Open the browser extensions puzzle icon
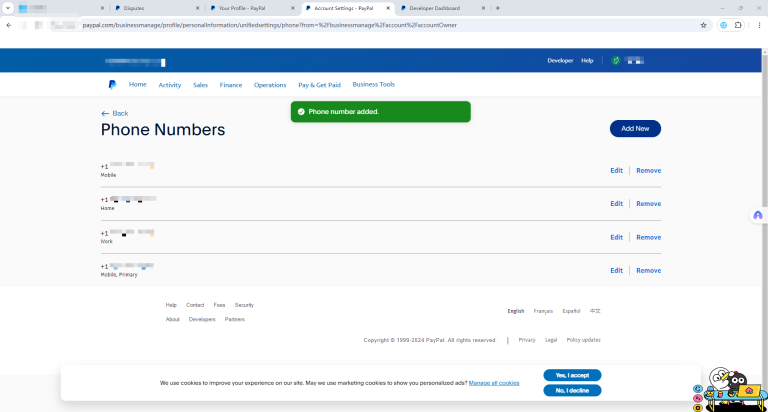 tap(738, 25)
